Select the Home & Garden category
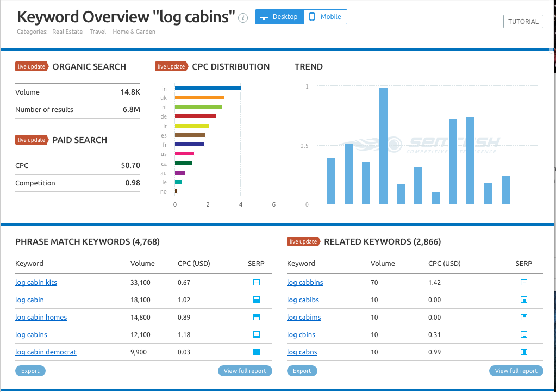This screenshot has height=392, width=556. click(134, 32)
